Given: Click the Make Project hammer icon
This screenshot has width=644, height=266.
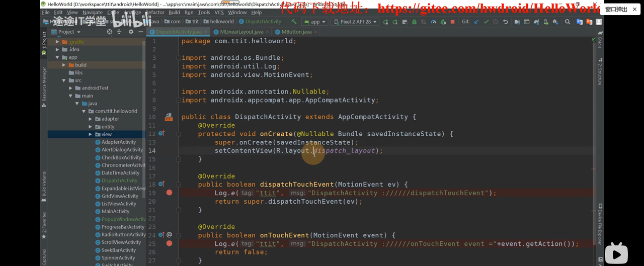Looking at the screenshot, I should pos(294,22).
